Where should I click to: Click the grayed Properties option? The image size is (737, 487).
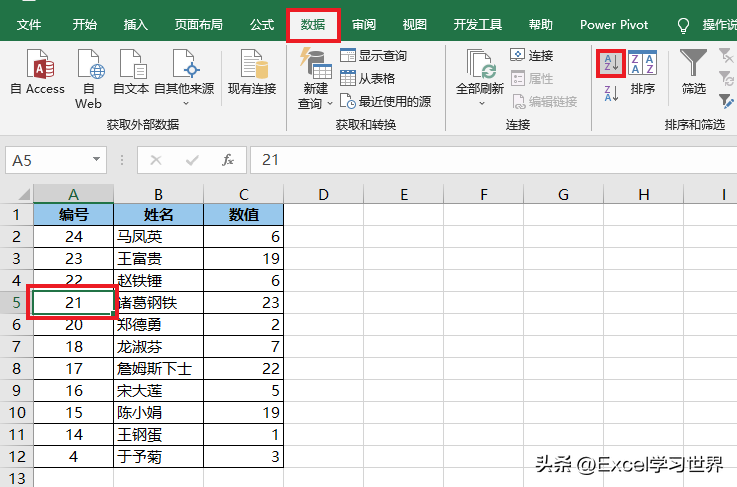coord(532,78)
